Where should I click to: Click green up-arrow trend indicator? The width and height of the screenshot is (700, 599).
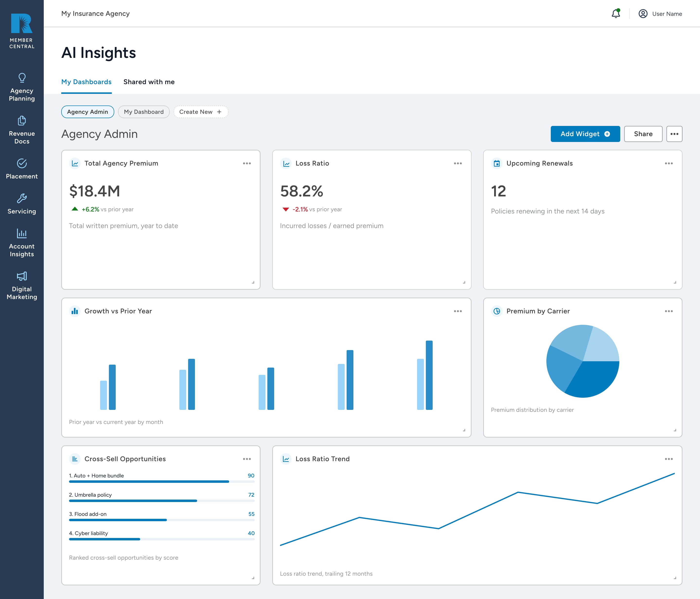pyautogui.click(x=75, y=209)
